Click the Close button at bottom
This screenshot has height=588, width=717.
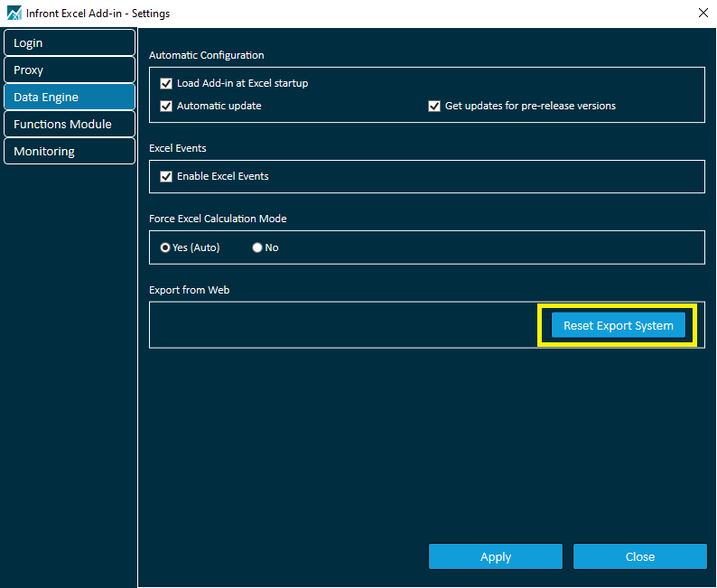click(x=639, y=557)
